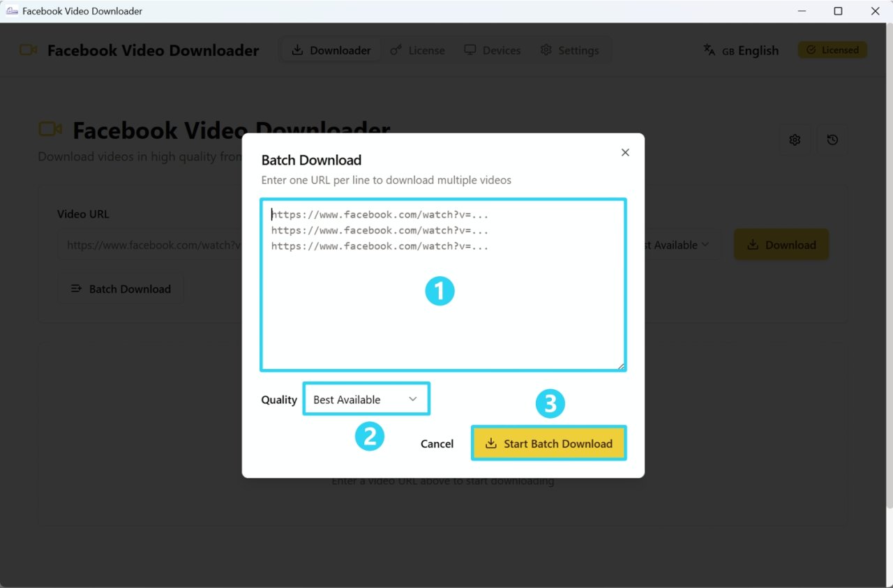Image resolution: width=893 pixels, height=588 pixels.
Task: Open the quality dropdown behind the dialog
Action: 680,245
